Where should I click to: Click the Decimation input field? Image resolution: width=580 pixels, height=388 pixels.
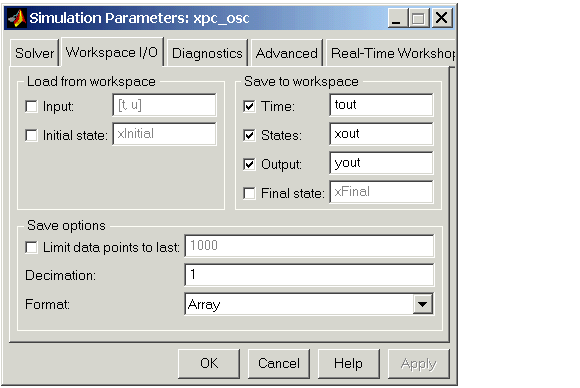[309, 275]
